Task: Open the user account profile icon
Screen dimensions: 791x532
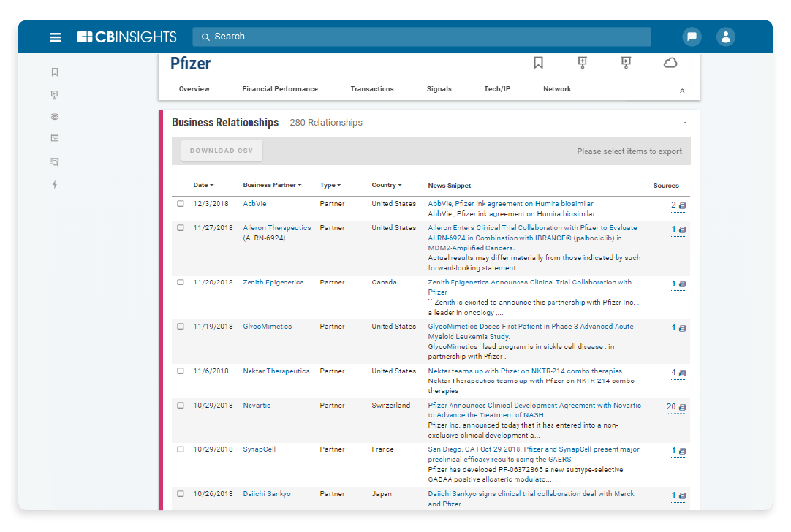Action: click(725, 37)
